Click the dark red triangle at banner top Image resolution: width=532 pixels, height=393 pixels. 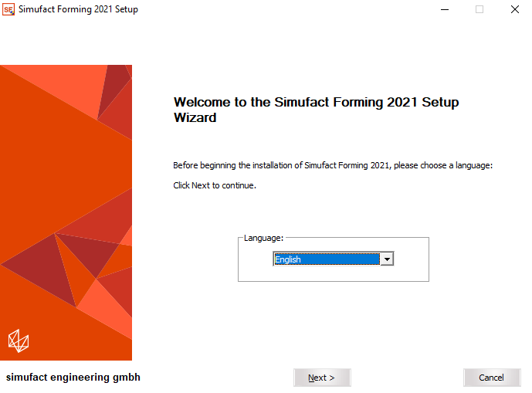[x=113, y=89]
